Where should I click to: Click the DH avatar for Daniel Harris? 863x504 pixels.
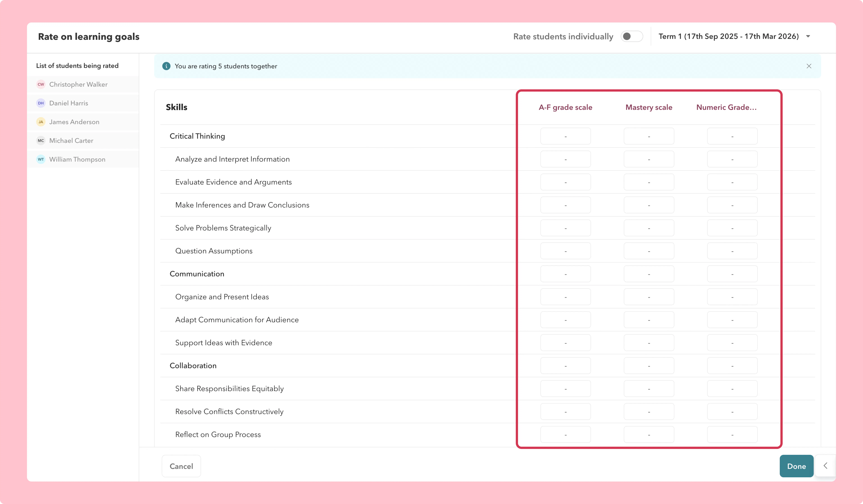point(41,103)
